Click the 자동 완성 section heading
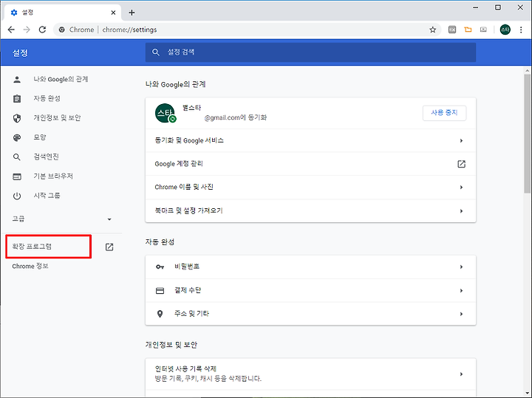The height and width of the screenshot is (398, 532). 160,242
